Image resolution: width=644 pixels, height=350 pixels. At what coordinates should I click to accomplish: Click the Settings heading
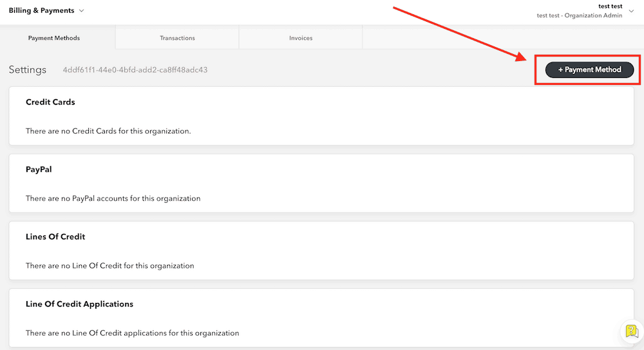click(28, 69)
